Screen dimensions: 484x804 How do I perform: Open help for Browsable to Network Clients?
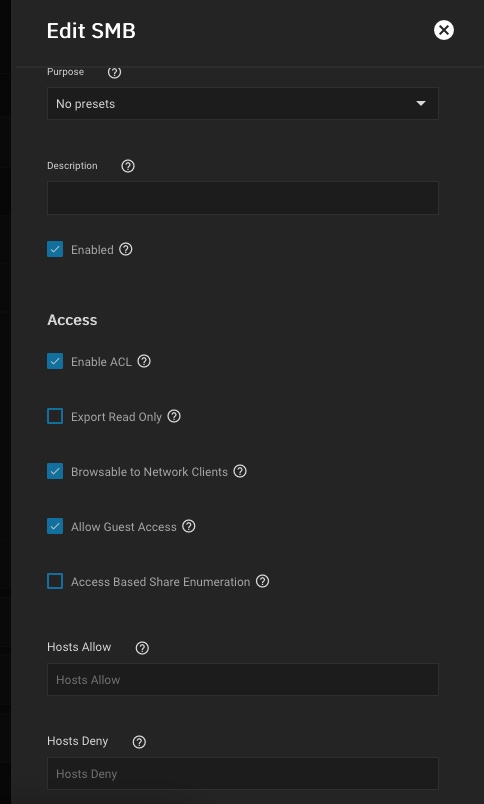[240, 471]
